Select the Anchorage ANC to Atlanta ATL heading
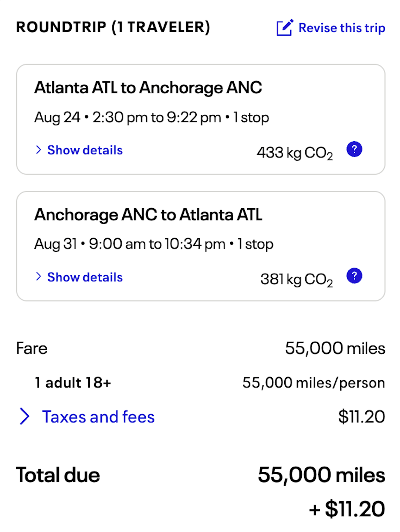Viewport: 400px width, 532px height. (x=148, y=215)
